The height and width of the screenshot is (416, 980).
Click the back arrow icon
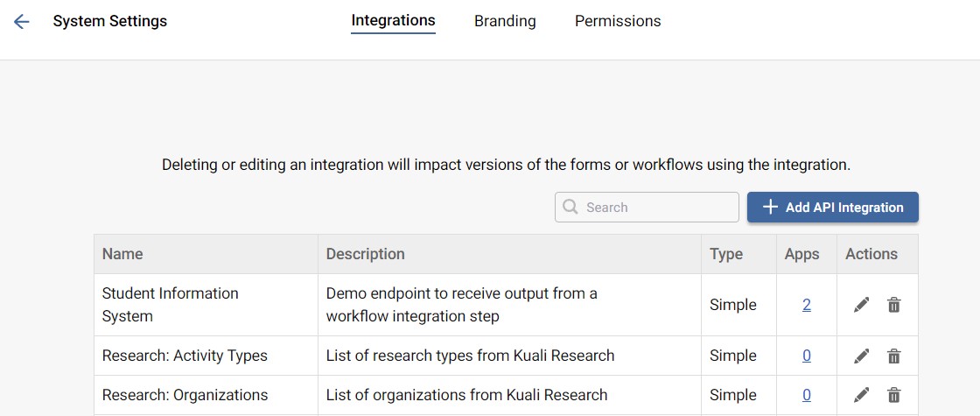(22, 22)
